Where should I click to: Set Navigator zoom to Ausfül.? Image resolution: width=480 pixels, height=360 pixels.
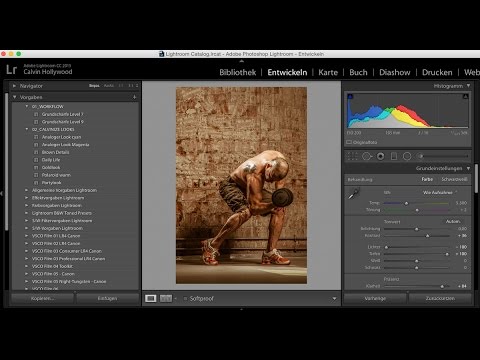pyautogui.click(x=109, y=86)
